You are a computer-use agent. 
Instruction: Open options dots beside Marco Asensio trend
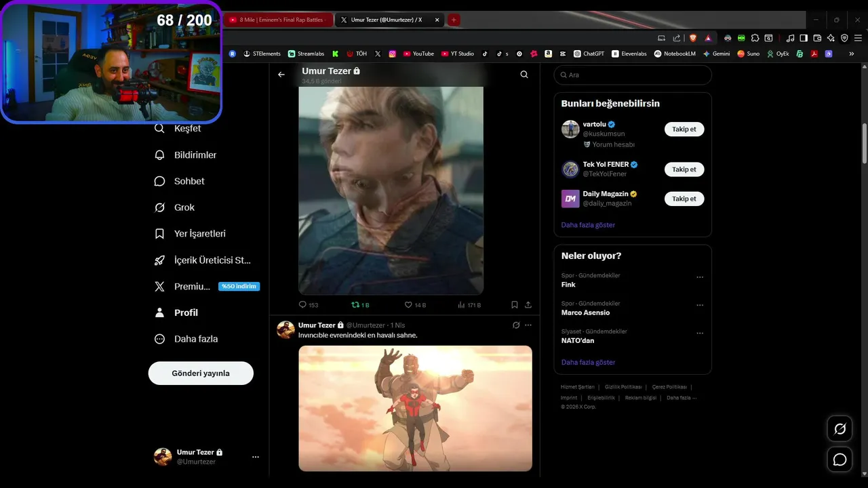click(700, 305)
